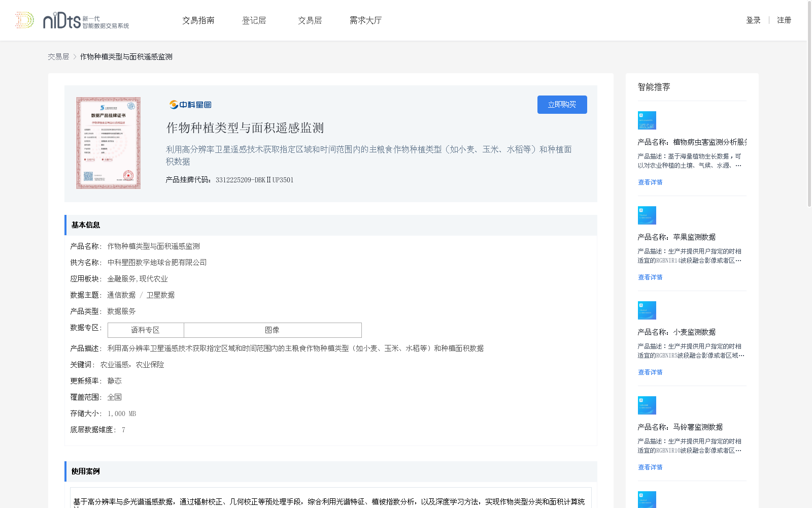
Task: Click the 小麦监测数据 product icon
Action: click(x=647, y=310)
